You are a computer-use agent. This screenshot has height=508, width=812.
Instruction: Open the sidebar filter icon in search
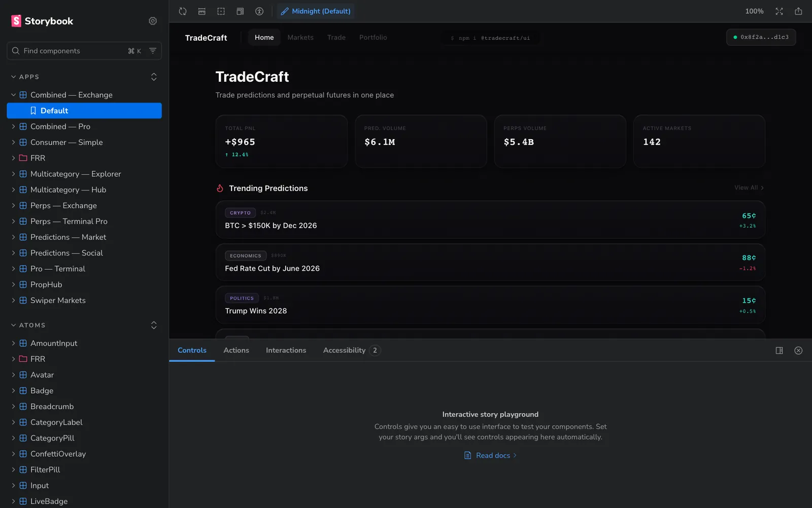point(153,51)
